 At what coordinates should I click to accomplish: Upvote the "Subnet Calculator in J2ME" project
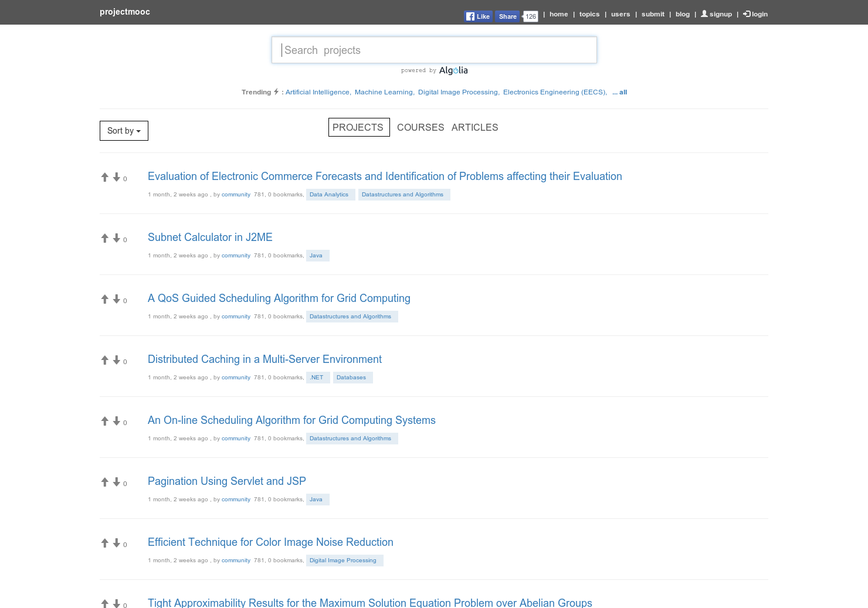(x=105, y=237)
